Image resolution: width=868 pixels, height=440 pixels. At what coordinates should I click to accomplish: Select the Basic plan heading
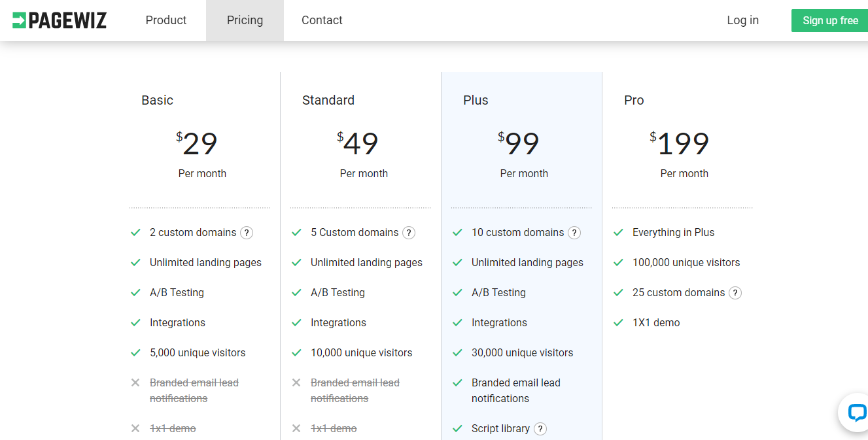tap(158, 100)
